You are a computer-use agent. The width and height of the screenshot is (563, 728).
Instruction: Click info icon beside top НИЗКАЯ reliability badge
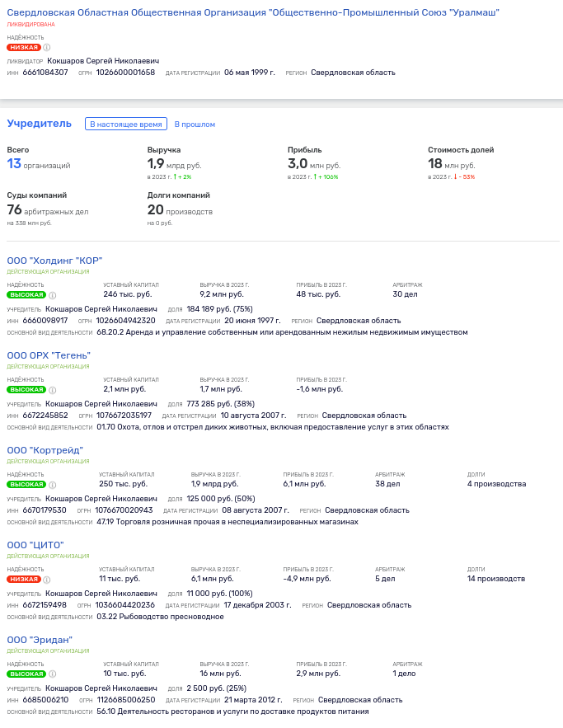pos(47,47)
